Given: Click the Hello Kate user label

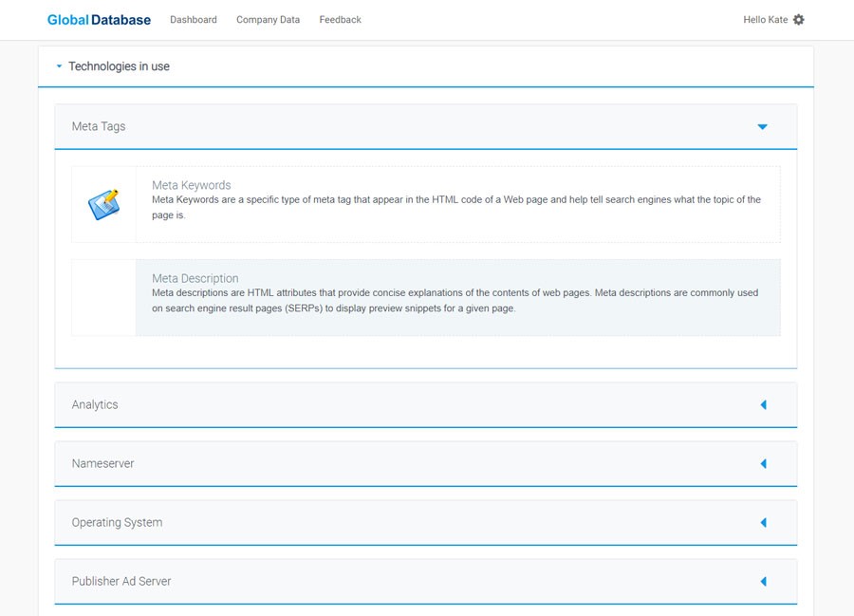Looking at the screenshot, I should click(x=765, y=20).
